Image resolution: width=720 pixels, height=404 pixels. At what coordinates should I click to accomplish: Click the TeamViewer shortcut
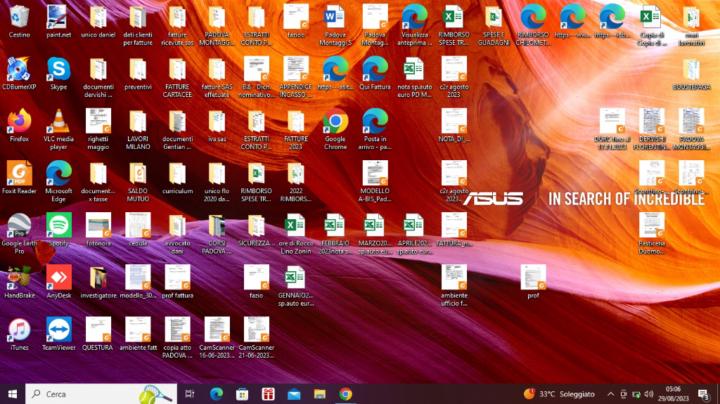58,330
